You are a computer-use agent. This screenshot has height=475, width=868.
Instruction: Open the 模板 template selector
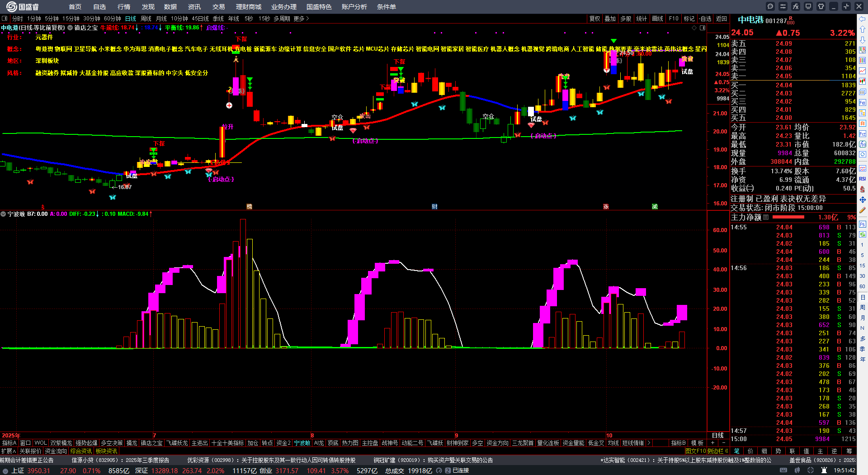(x=697, y=443)
